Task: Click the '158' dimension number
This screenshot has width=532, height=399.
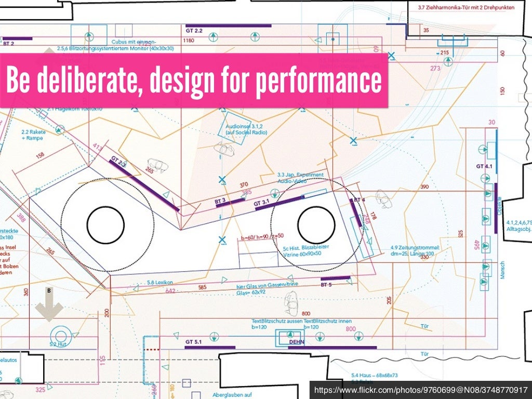Action: point(39,155)
